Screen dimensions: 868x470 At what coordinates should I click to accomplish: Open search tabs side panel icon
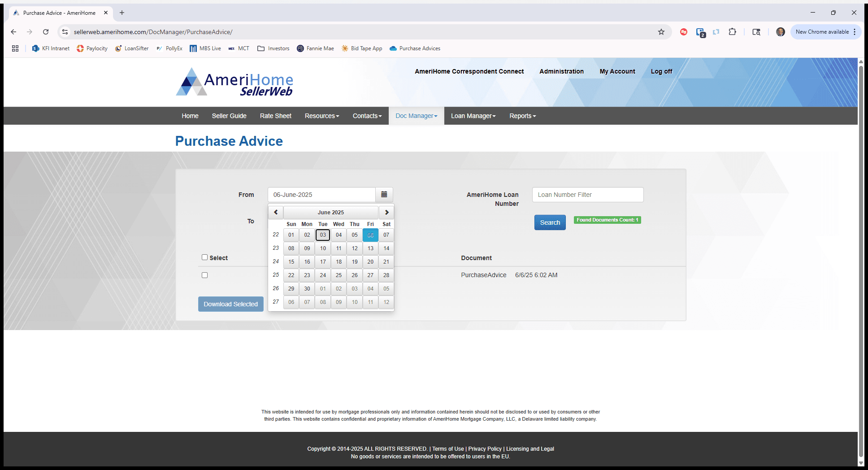[x=756, y=32]
